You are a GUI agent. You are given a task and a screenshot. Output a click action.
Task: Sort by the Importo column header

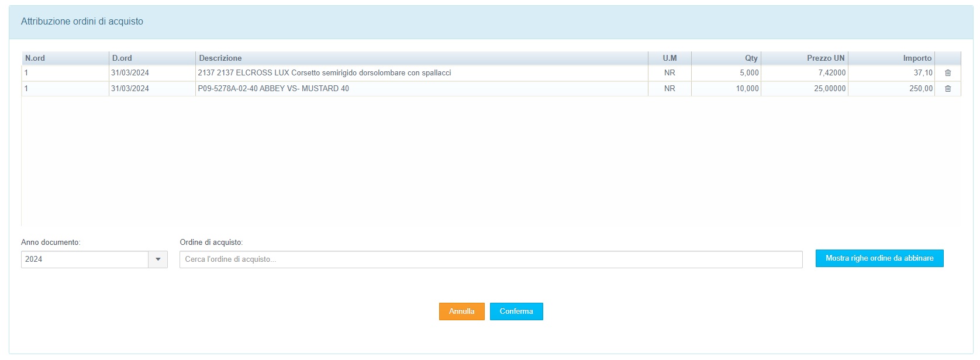pos(917,58)
